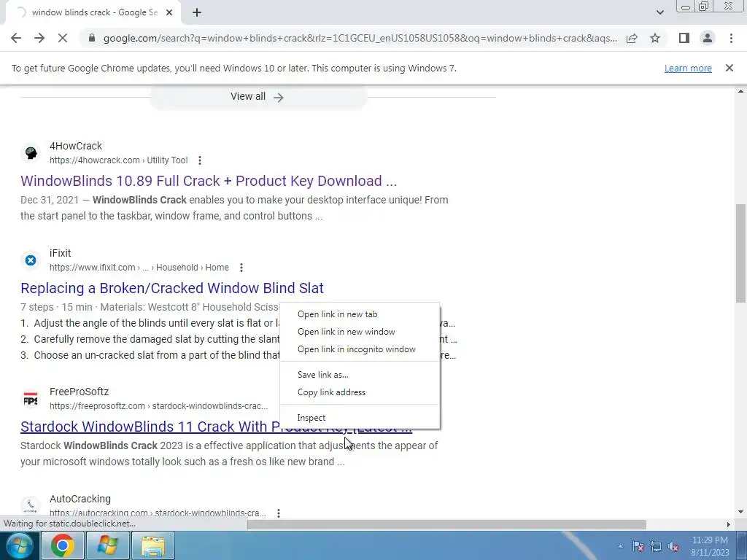Click the scroll up arrow
The width and height of the screenshot is (747, 560).
pyautogui.click(x=740, y=91)
